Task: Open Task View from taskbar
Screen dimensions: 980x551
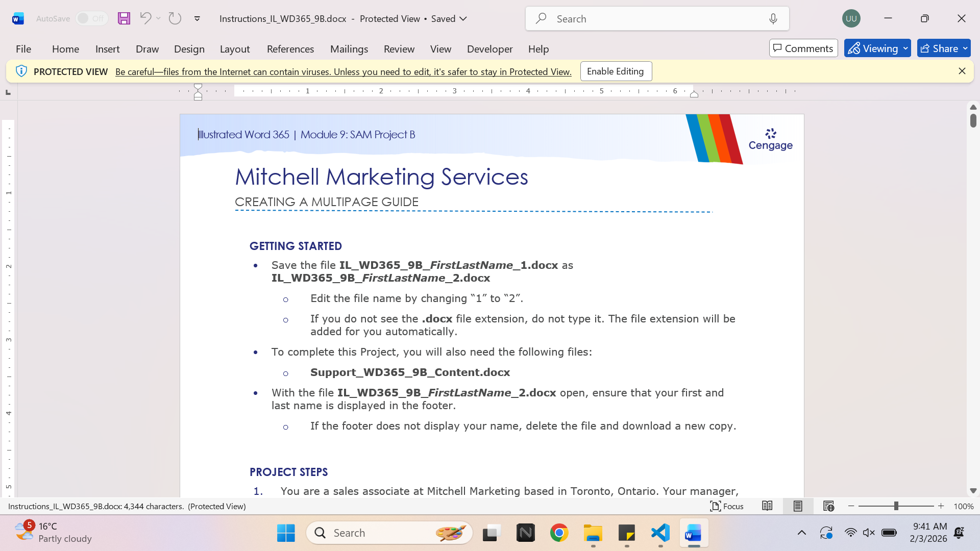Action: [x=492, y=533]
